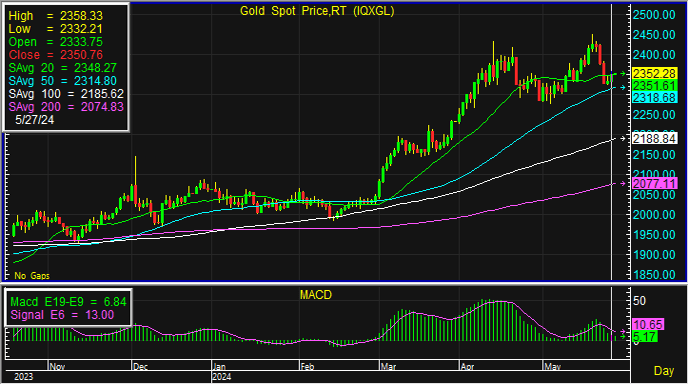The width and height of the screenshot is (689, 385).
Task: Click the magenta 2077.11 price tag
Action: coord(654,183)
